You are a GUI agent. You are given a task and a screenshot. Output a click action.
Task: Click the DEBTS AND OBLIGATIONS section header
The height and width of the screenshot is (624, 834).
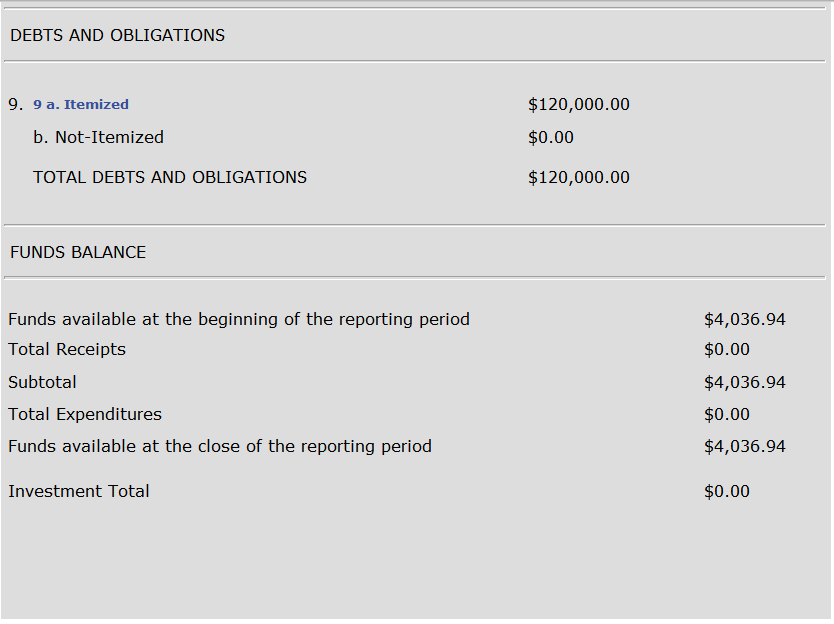point(118,35)
